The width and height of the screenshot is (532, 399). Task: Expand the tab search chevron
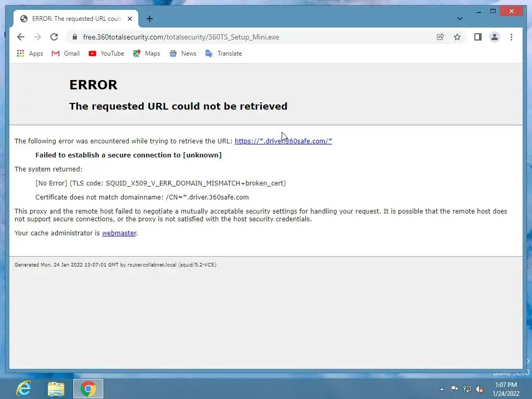point(459,19)
